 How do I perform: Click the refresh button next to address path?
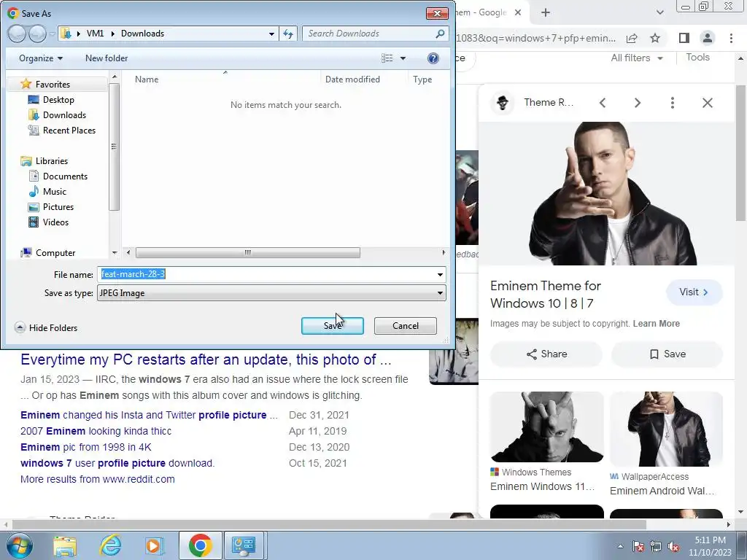coord(288,34)
